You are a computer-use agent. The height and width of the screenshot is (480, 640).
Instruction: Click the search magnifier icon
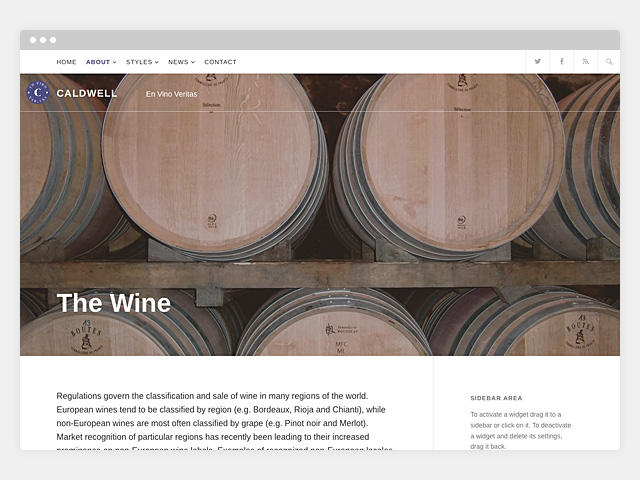(609, 62)
